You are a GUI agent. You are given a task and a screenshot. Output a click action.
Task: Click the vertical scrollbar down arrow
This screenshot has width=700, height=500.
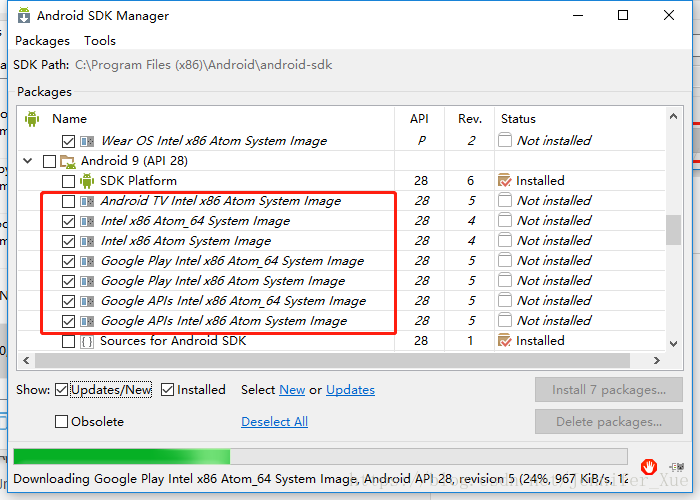coord(674,344)
